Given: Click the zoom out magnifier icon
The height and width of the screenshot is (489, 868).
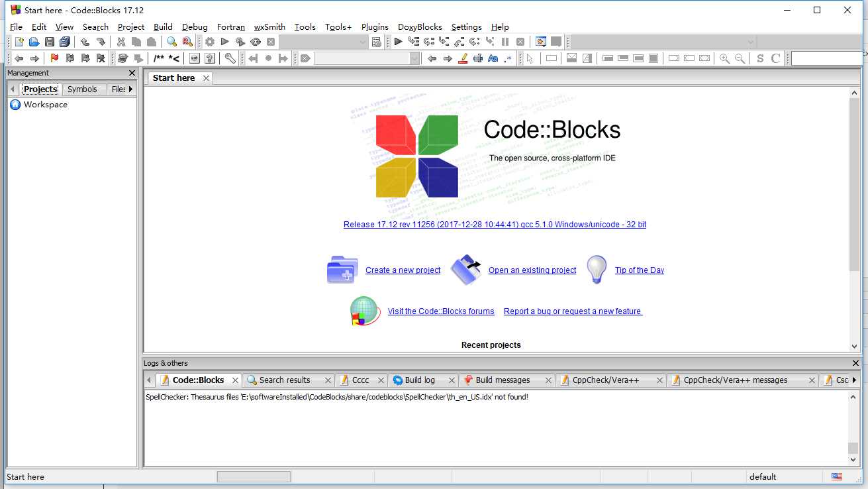Looking at the screenshot, I should tap(740, 58).
